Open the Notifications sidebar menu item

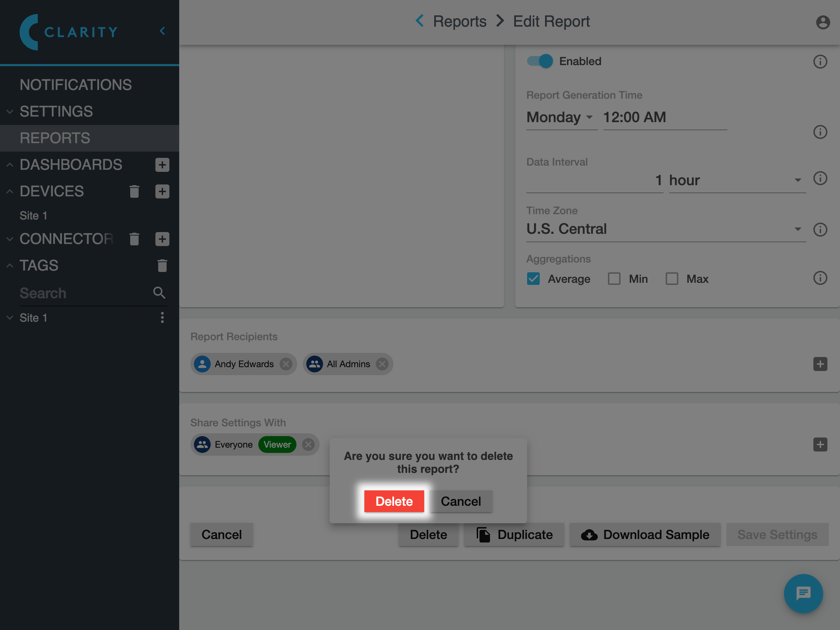coord(76,85)
